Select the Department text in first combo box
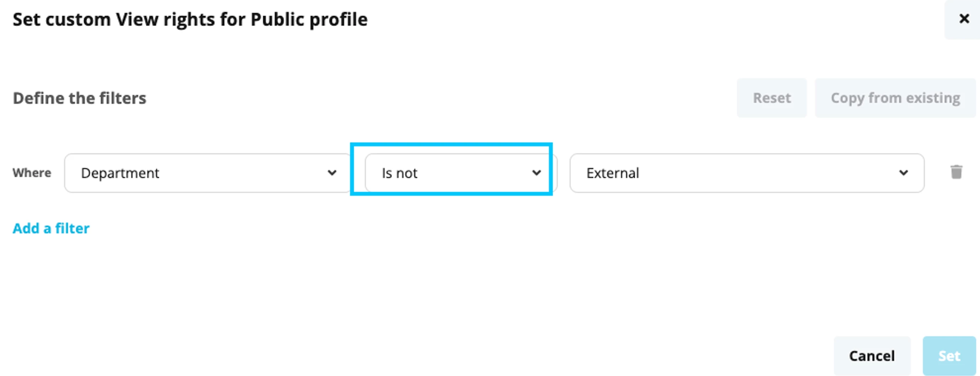Viewport: 980px width, 376px height. pos(120,173)
